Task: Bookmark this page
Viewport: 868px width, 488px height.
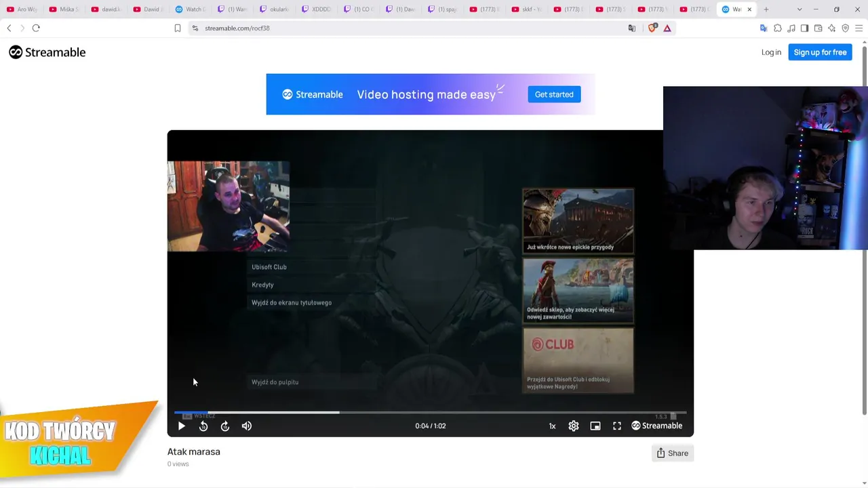Action: 178,28
